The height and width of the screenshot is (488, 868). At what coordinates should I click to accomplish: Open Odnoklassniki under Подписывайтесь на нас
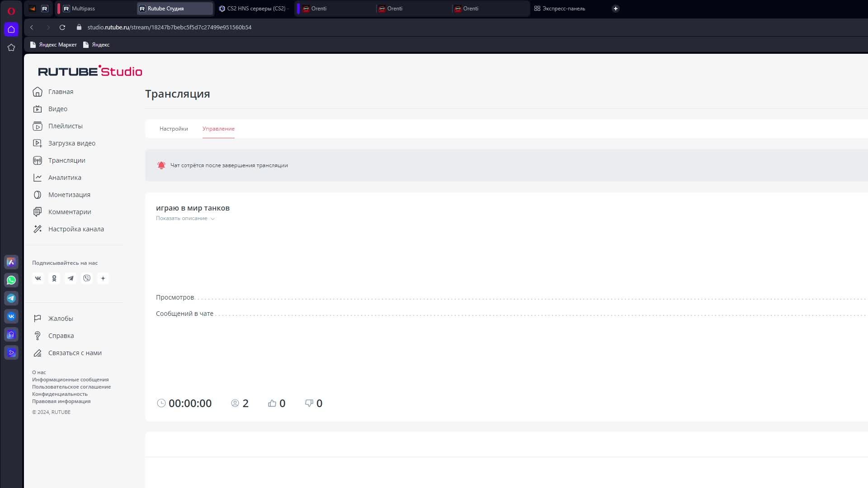coord(54,278)
